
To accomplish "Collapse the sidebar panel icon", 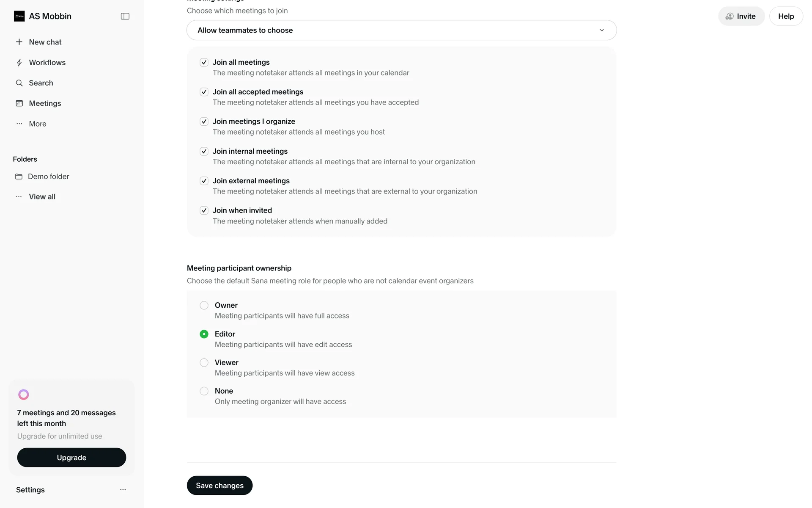I will coord(125,16).
